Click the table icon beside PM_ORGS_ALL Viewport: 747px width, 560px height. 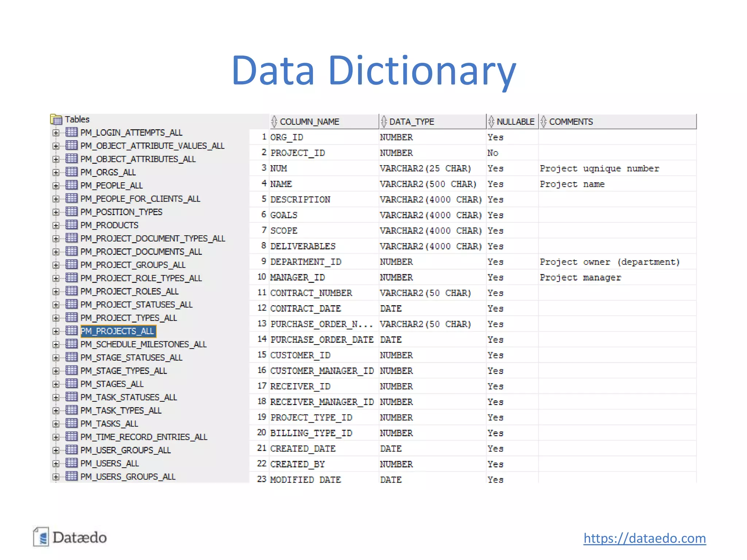tap(71, 172)
